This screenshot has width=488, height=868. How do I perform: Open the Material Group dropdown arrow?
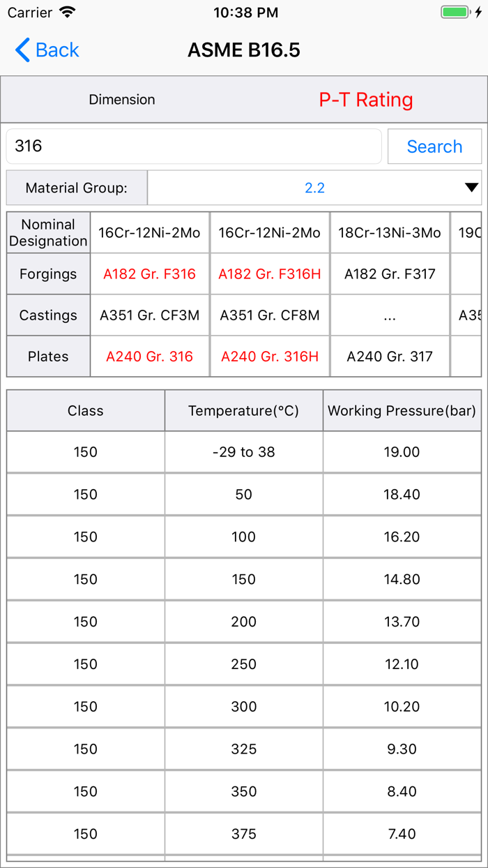[x=471, y=188]
